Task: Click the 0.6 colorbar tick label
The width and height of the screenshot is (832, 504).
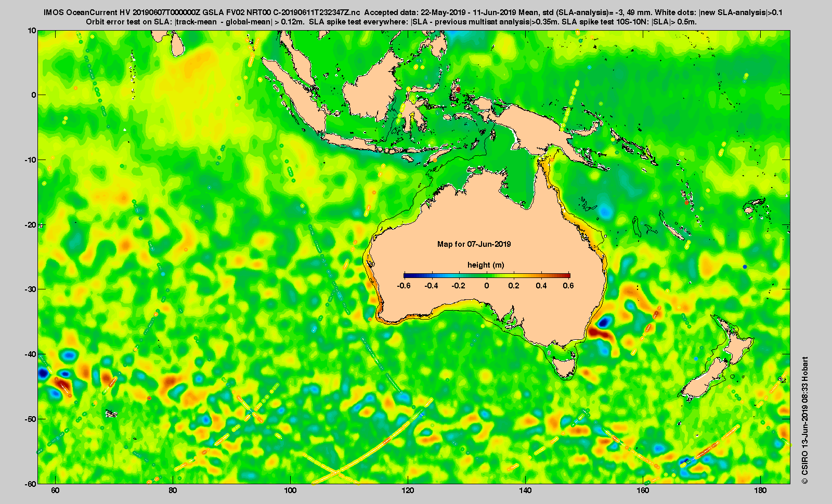Action: 569,286
